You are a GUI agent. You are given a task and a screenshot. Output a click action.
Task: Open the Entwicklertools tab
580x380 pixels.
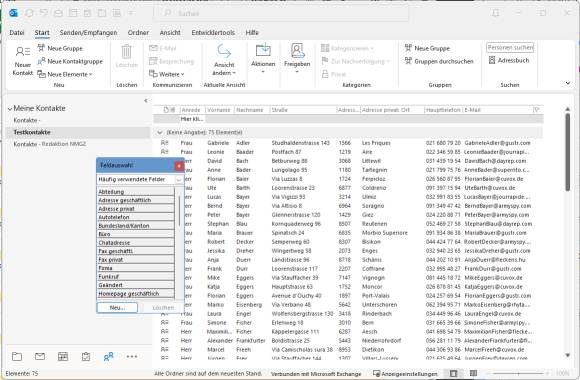213,33
